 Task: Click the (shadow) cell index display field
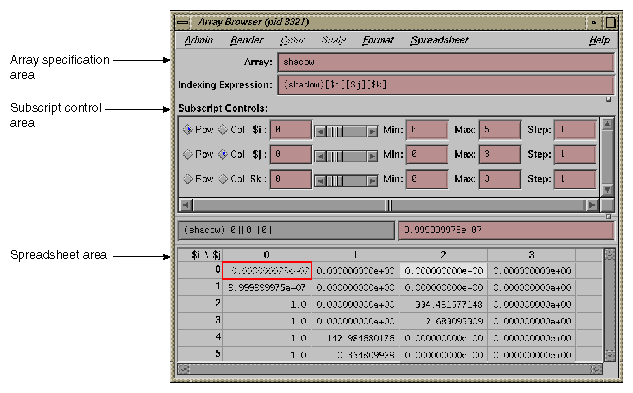pyautogui.click(x=286, y=230)
